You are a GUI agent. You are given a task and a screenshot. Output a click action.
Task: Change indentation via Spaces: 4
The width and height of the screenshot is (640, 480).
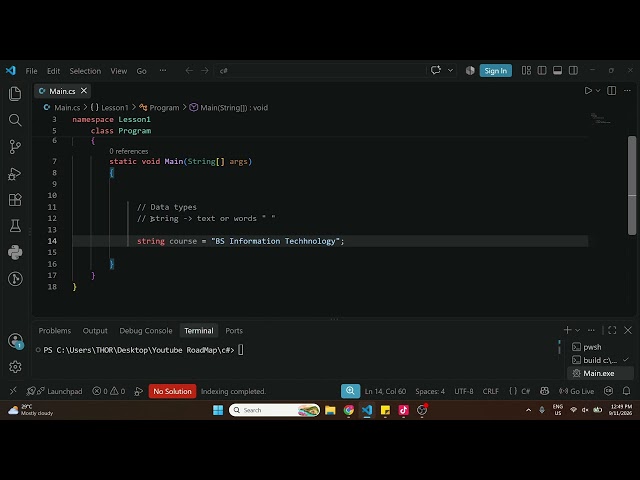point(430,391)
